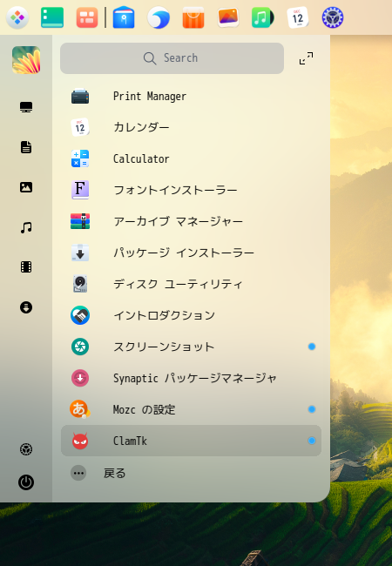Open Documents folder from launcher sidebar
Viewport: 392px width, 566px height.
(x=26, y=147)
